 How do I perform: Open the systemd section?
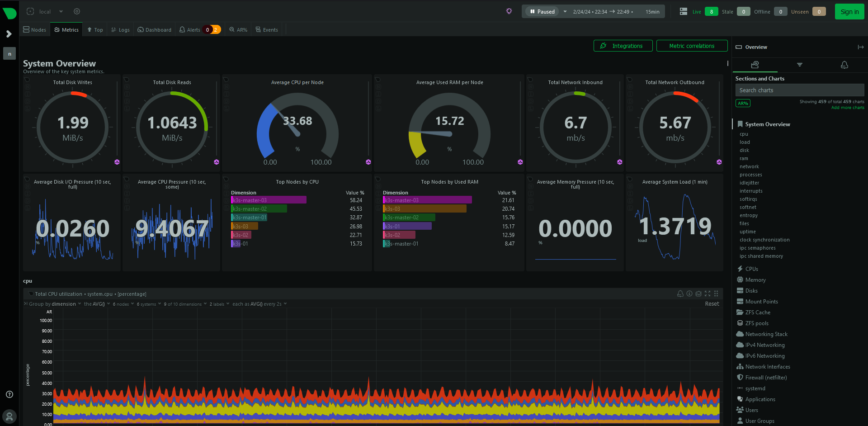(755, 388)
